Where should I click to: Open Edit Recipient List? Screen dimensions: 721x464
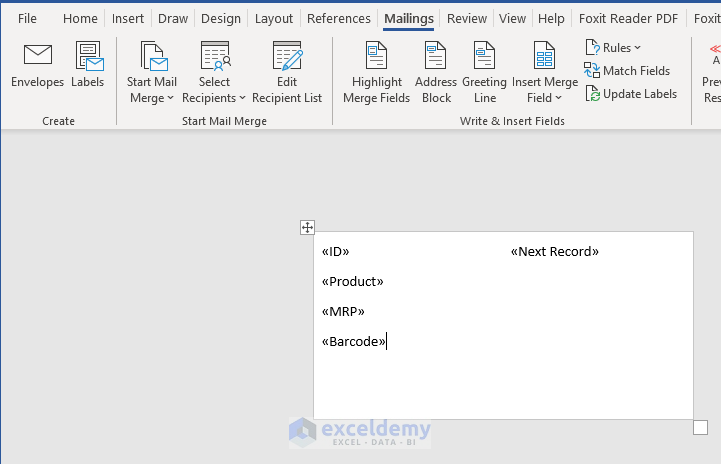tap(287, 56)
